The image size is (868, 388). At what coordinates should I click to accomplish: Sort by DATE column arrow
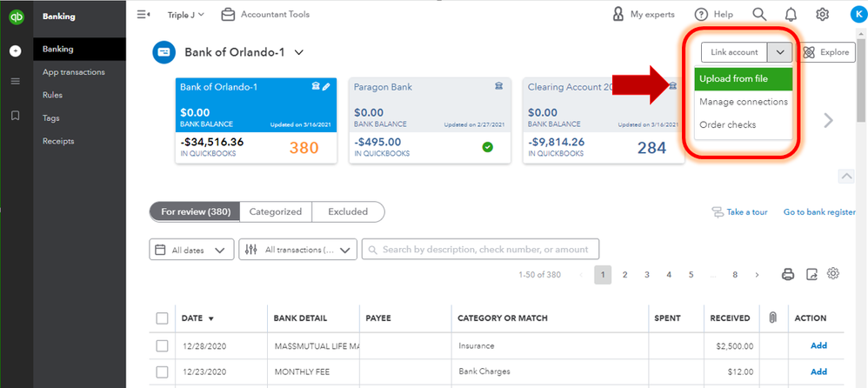pos(210,318)
